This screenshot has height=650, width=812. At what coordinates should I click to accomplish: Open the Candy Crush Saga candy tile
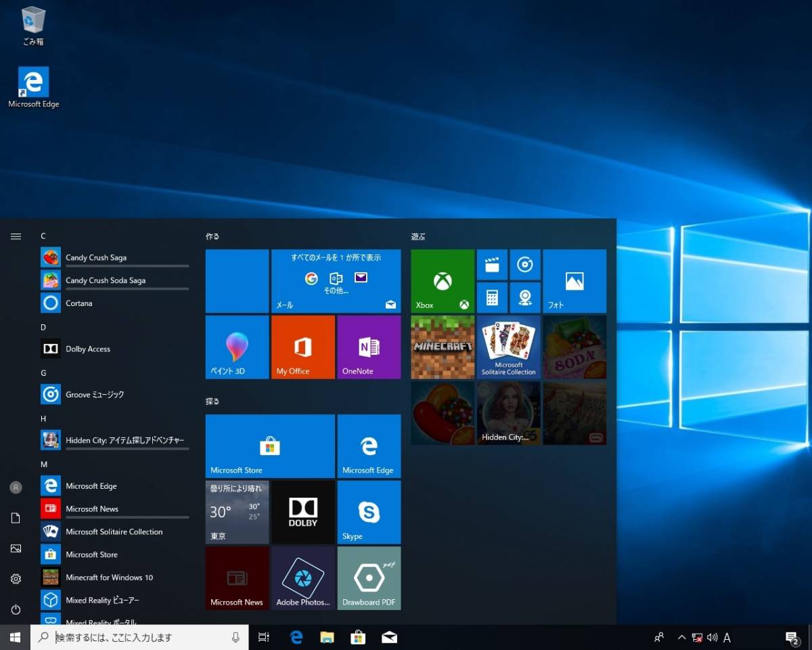(443, 413)
